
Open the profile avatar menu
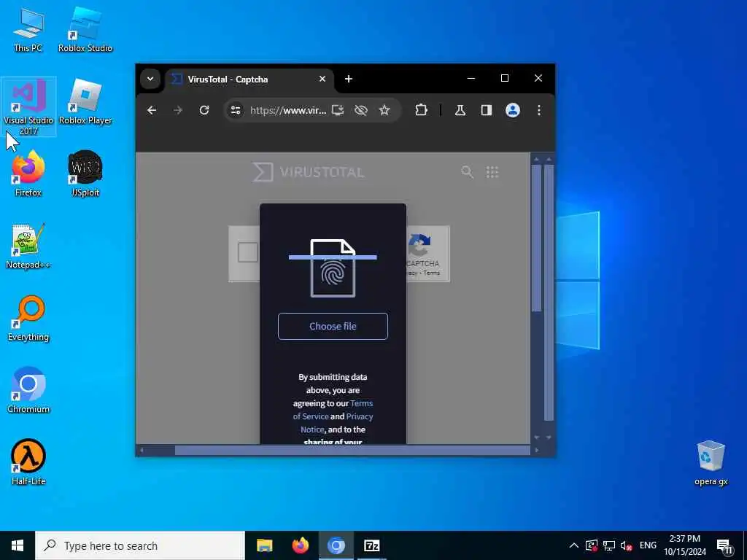coord(513,111)
